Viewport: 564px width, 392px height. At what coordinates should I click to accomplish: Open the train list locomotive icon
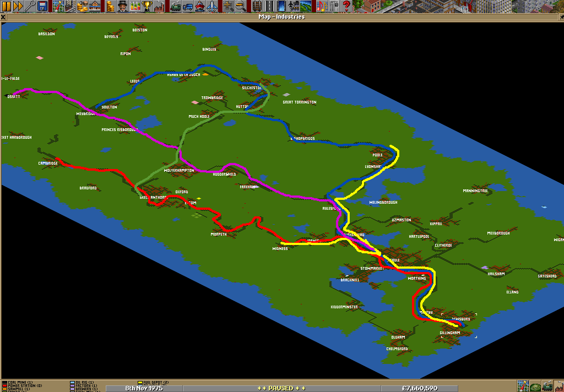click(x=175, y=6)
